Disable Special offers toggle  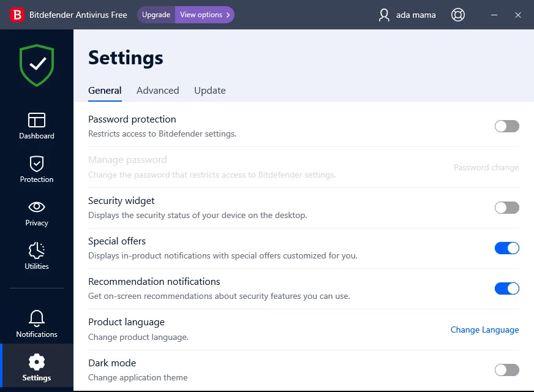(x=506, y=248)
